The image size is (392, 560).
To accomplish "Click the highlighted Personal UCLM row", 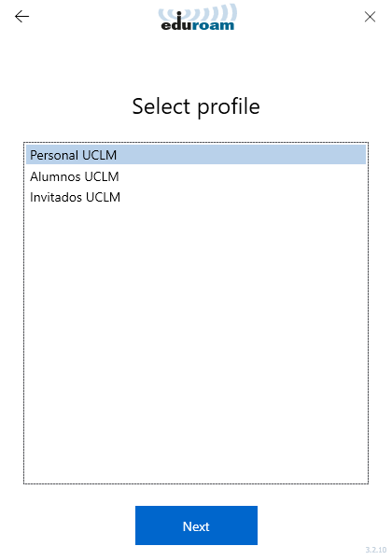I will (x=196, y=155).
